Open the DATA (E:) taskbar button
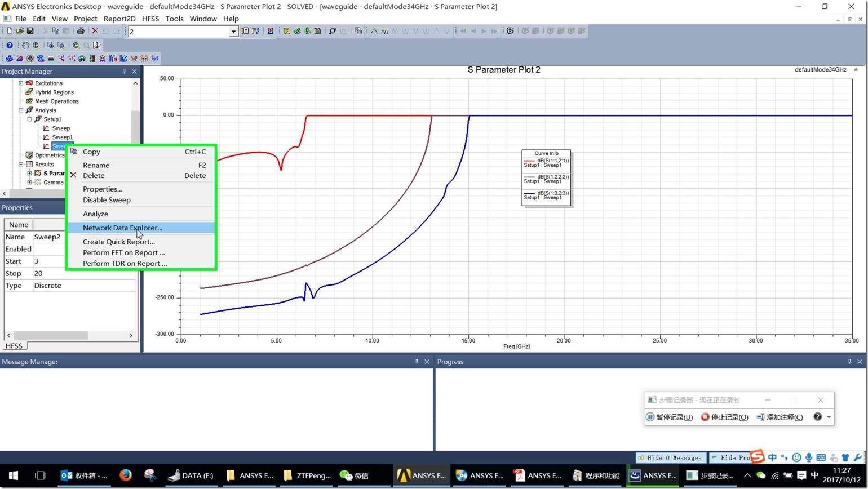Viewport: 868px width, 489px height. coord(191,475)
